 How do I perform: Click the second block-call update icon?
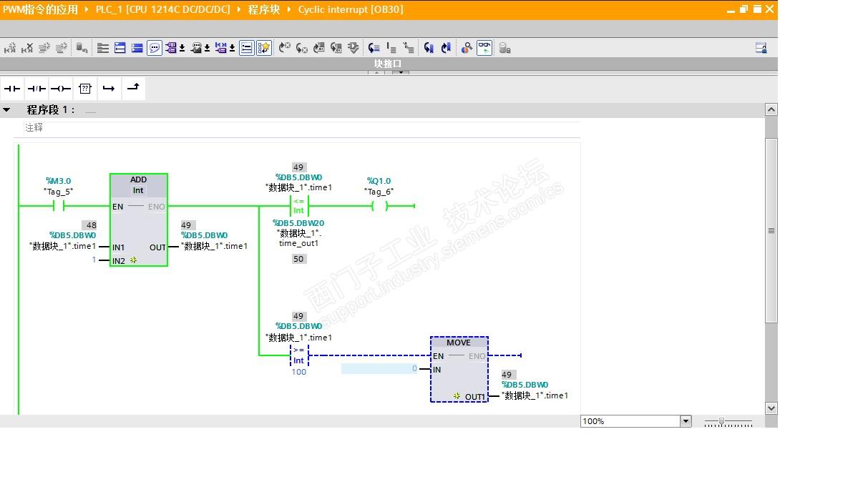tap(336, 48)
